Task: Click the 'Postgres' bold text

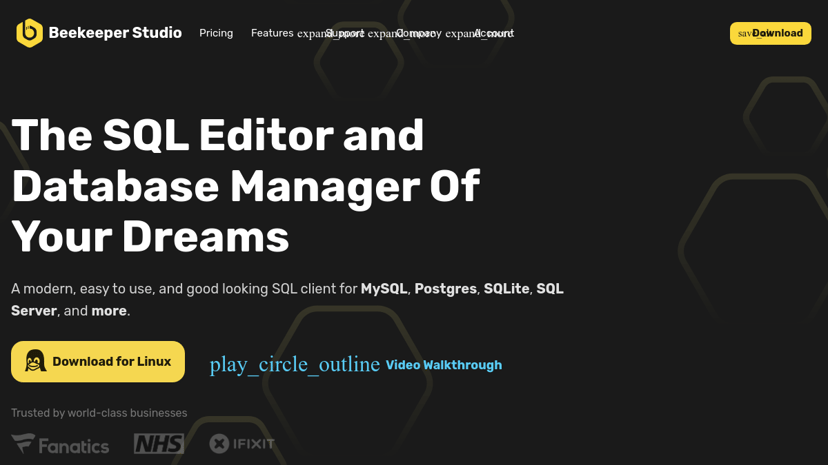Action: pos(446,289)
